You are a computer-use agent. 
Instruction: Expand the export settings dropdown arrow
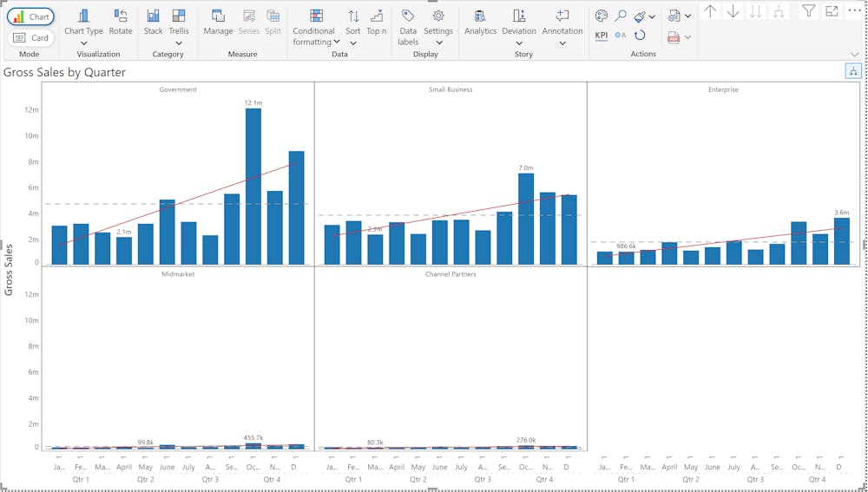pos(688,16)
